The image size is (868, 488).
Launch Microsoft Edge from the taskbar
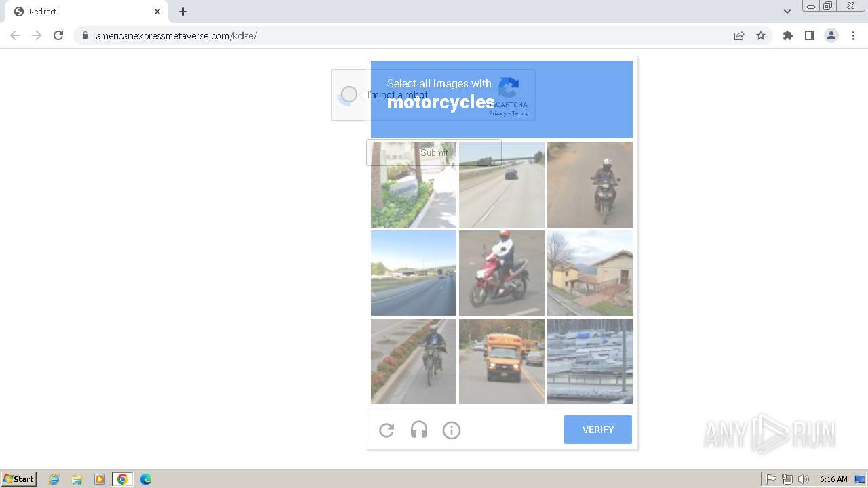[x=146, y=479]
